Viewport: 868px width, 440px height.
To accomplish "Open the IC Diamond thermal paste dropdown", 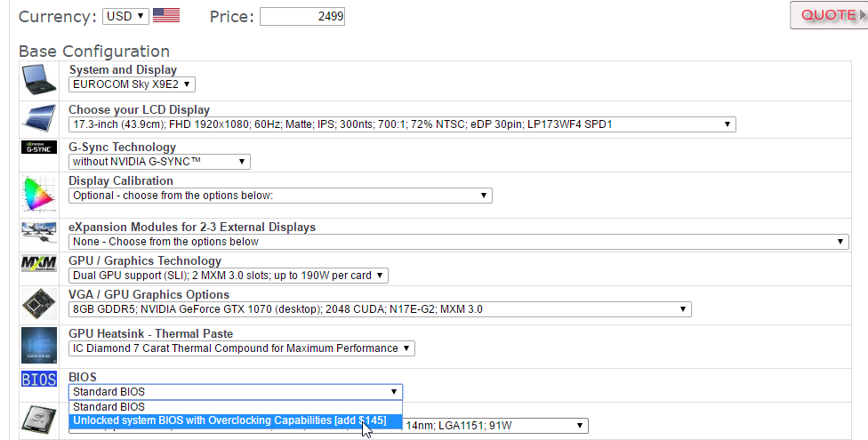I will coord(241,348).
